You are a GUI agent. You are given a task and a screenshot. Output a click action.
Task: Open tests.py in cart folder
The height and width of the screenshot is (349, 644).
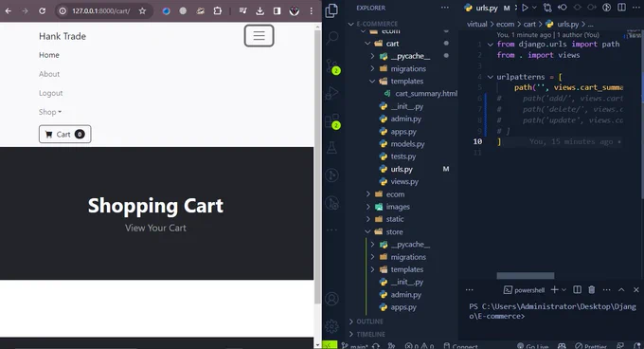click(402, 156)
